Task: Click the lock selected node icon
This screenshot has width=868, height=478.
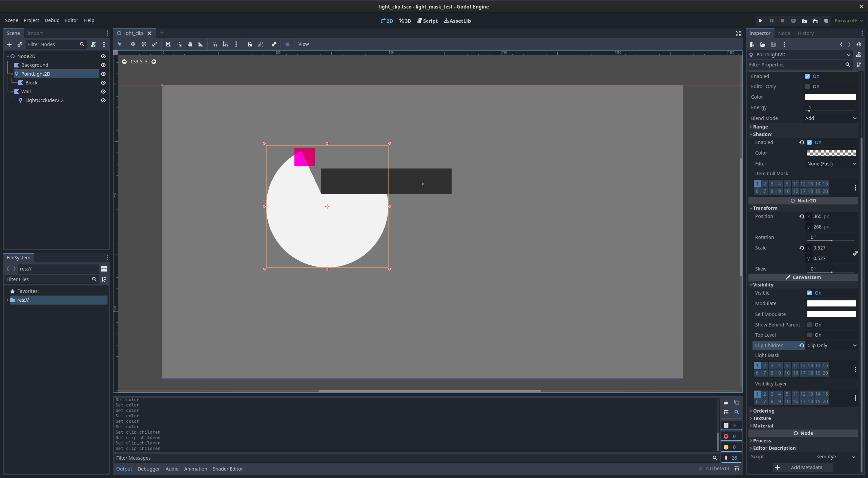Action: (250, 44)
